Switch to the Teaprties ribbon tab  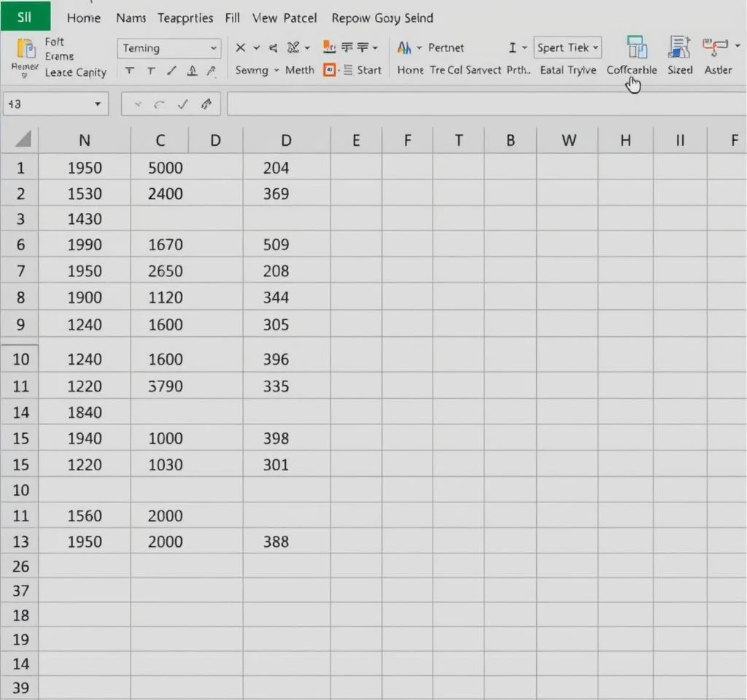185,17
